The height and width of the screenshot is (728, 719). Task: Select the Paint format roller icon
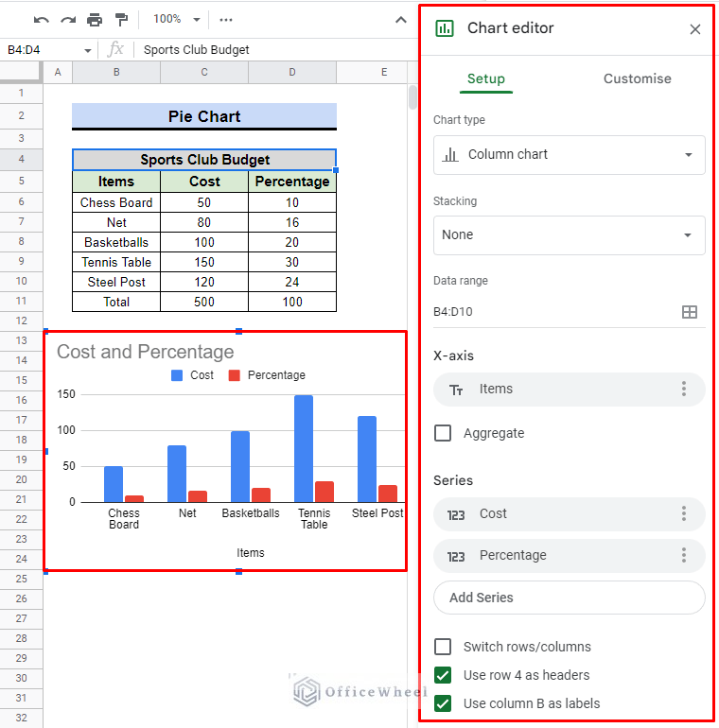tap(121, 19)
